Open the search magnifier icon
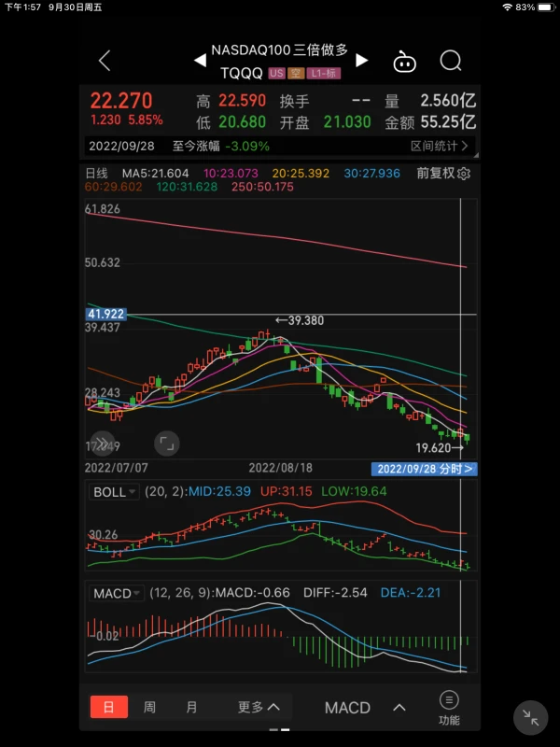The height and width of the screenshot is (747, 560). [x=451, y=61]
